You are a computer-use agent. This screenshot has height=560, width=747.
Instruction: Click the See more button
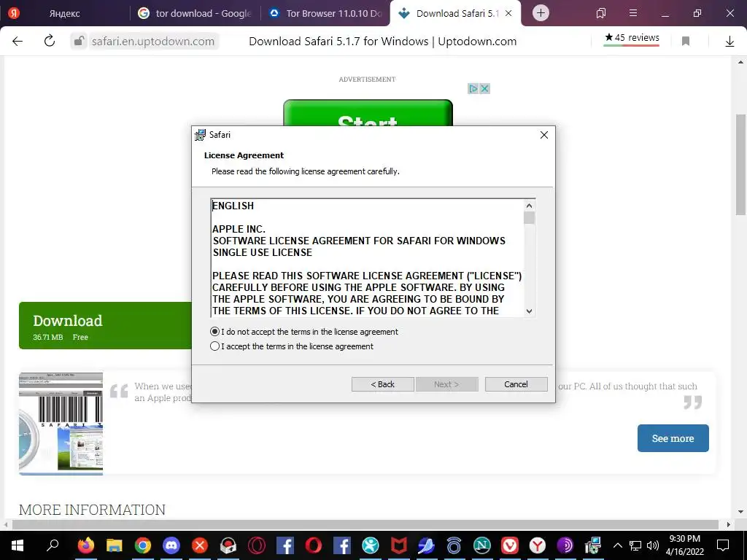673,438
